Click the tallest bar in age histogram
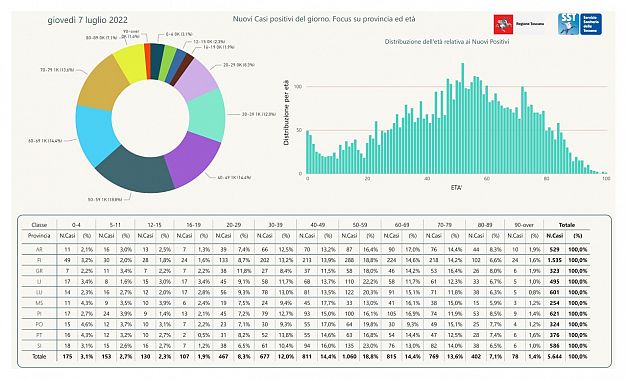 pyautogui.click(x=463, y=118)
